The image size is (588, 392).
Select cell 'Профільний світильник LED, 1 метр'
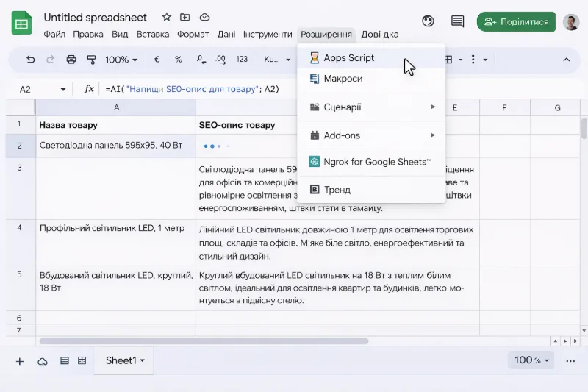(x=116, y=243)
